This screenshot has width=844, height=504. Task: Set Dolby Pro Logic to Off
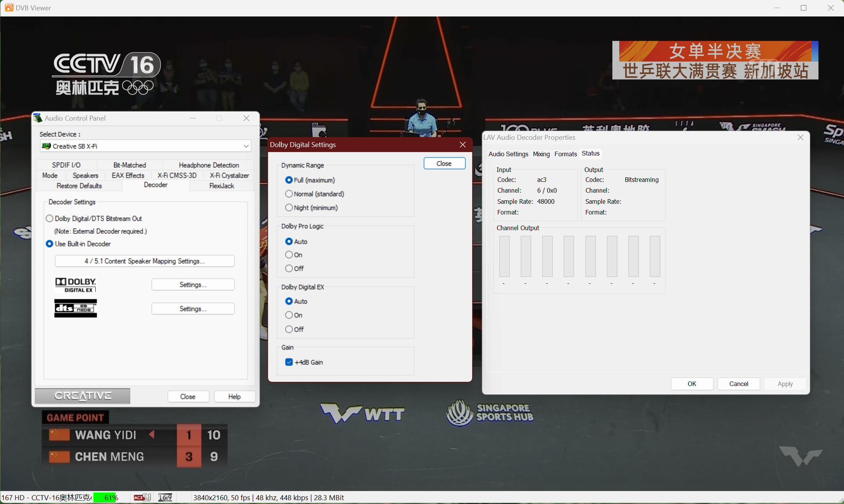pyautogui.click(x=294, y=268)
